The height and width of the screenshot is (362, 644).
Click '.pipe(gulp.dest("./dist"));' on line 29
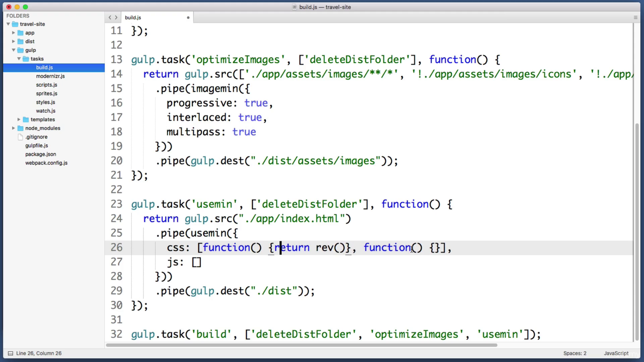pyautogui.click(x=235, y=291)
